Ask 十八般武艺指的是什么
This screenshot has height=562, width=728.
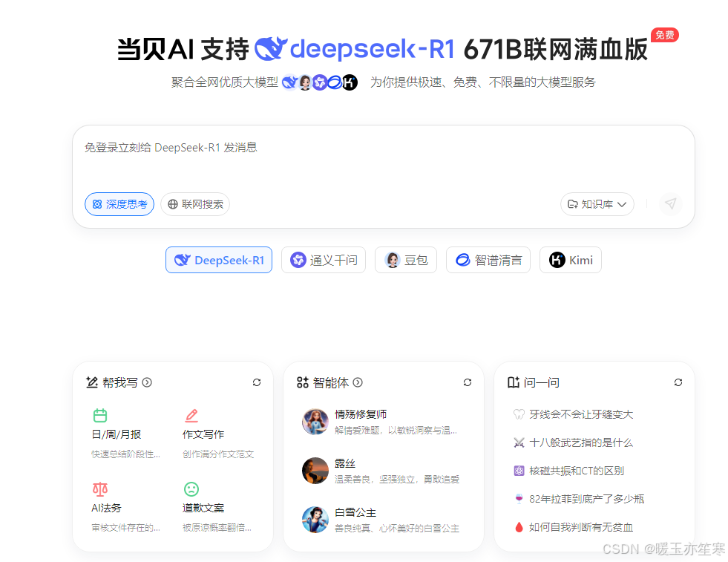tap(581, 442)
